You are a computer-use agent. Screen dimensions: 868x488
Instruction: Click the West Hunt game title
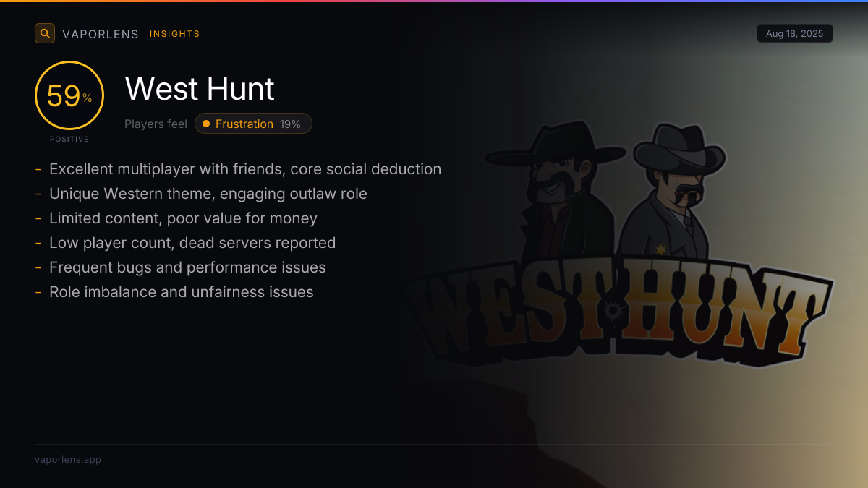click(x=200, y=89)
